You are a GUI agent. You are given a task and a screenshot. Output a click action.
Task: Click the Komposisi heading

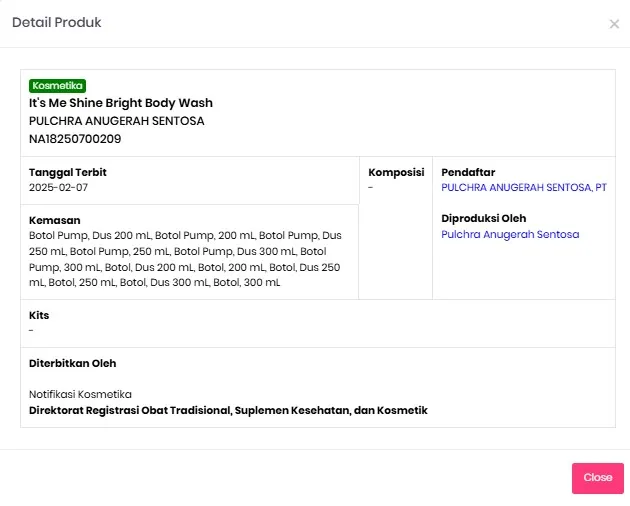coord(396,172)
